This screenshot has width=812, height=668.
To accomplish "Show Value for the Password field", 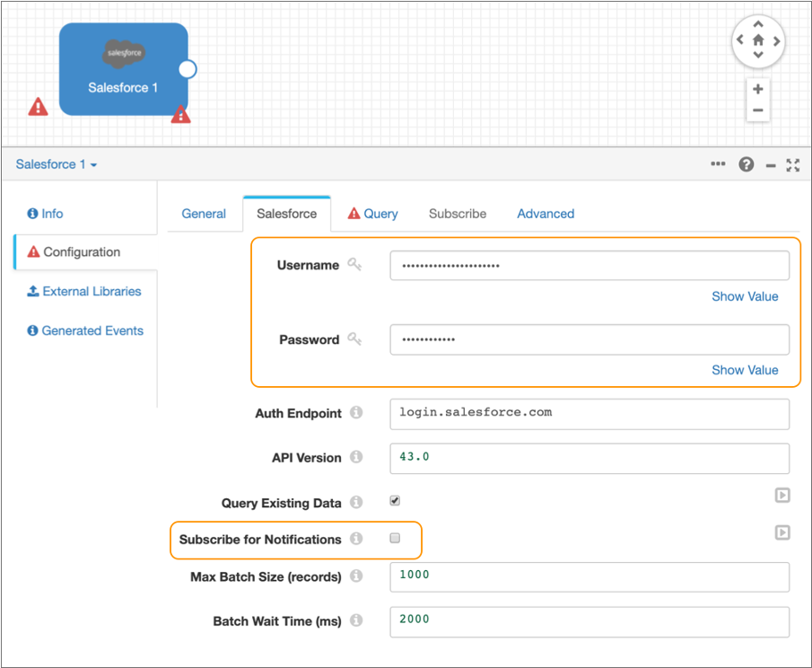I will [745, 370].
